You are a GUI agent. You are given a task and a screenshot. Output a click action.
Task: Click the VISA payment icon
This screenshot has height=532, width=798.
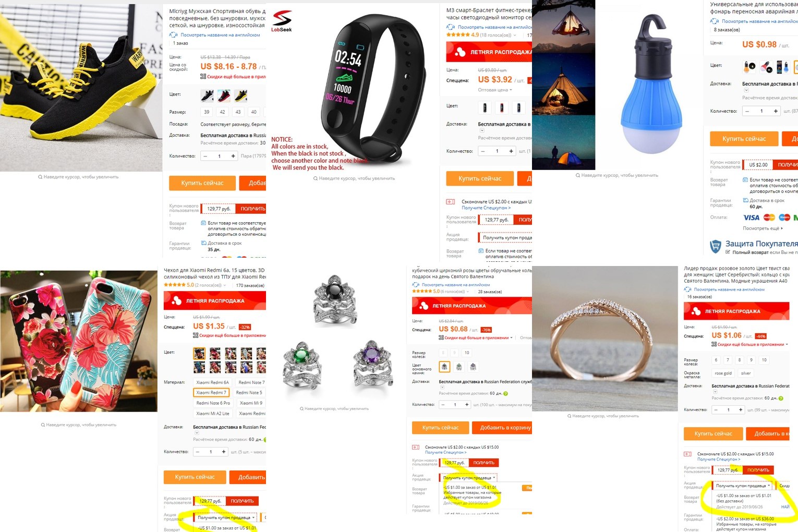pos(751,217)
